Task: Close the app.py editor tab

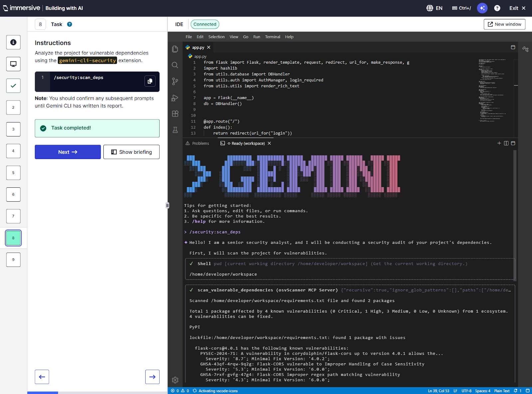Action: 209,48
